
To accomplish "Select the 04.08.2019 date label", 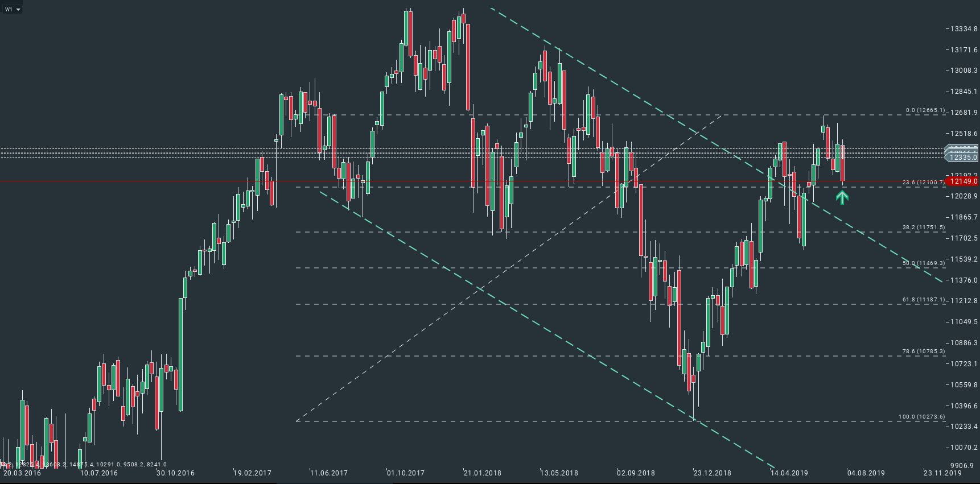I will click(x=866, y=473).
